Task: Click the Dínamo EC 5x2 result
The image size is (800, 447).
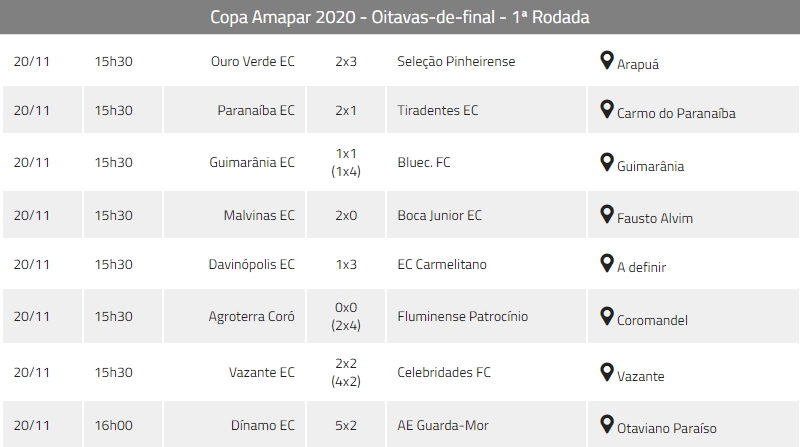Action: pos(346,425)
